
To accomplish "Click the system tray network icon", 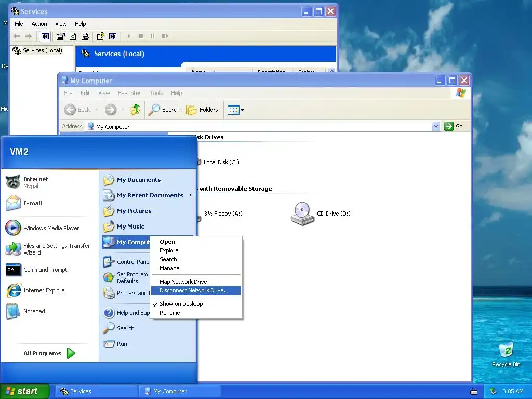I will click(x=494, y=391).
